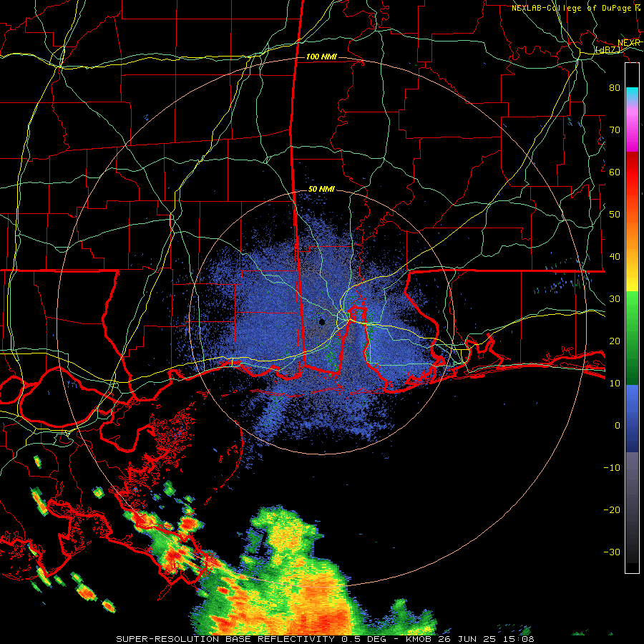Click the SUPER-RESOLUTION BASE REFLECTIVITY caption text
The image size is (644, 644).
[225, 639]
